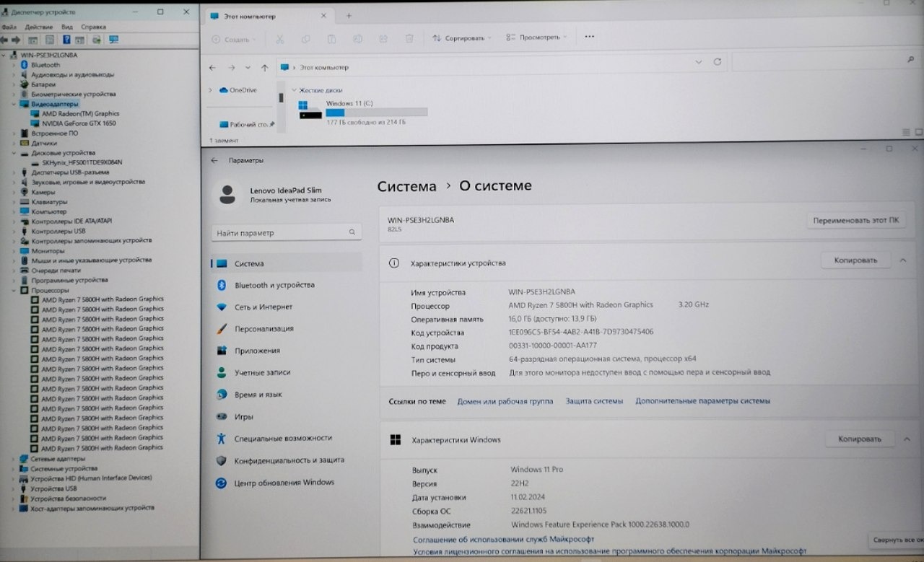Select the Windows 11 (C:) drive
The height and width of the screenshot is (562, 924).
tap(363, 113)
